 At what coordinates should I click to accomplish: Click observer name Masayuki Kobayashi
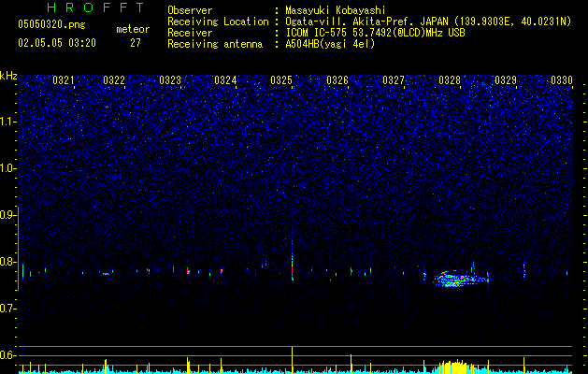(x=336, y=10)
